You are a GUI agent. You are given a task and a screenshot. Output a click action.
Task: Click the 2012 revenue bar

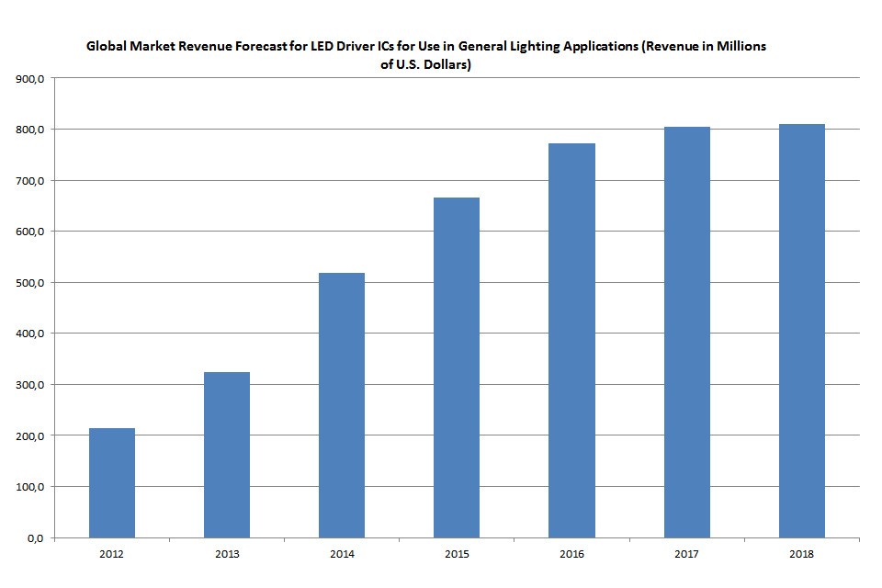click(112, 482)
